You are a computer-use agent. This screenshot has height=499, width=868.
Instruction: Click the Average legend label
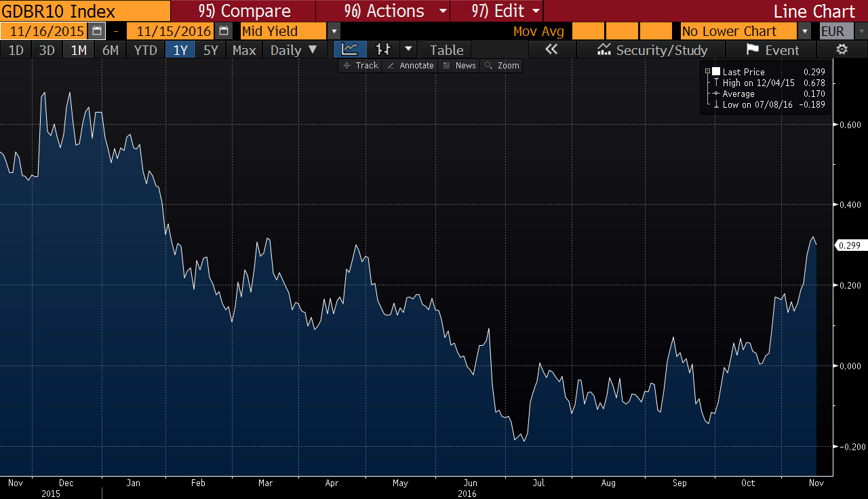click(x=738, y=94)
